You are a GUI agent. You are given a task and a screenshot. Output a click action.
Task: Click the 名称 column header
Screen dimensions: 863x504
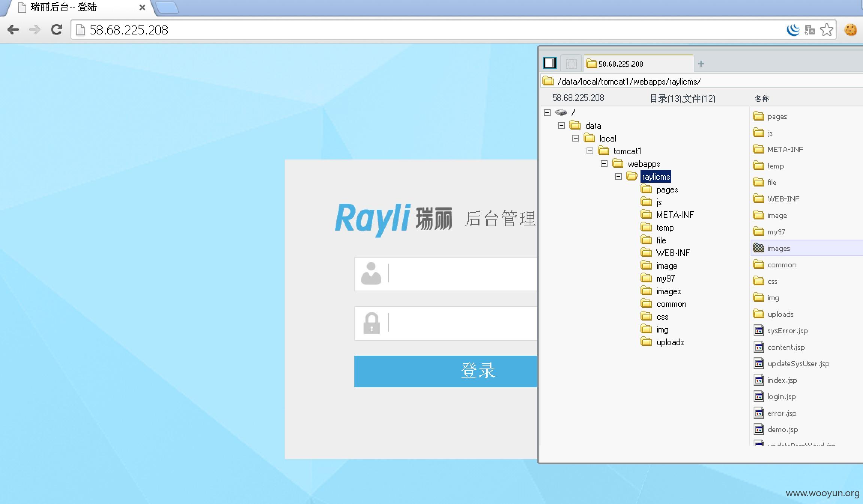click(761, 98)
